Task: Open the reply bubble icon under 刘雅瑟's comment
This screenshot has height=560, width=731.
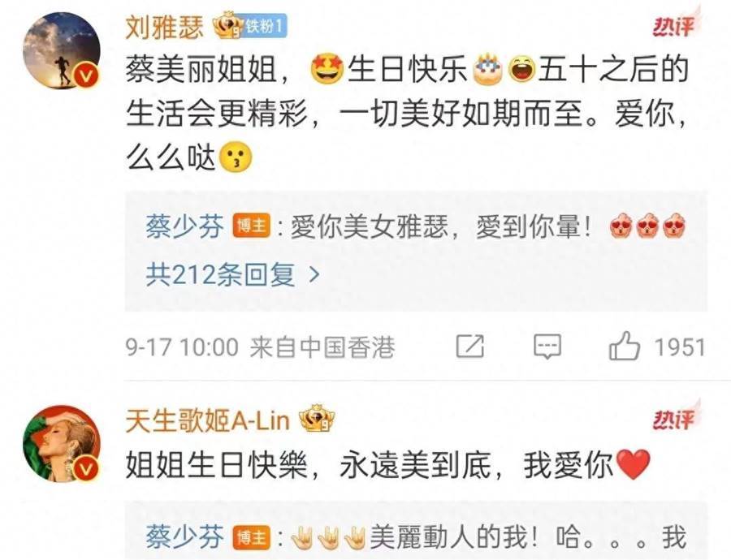Action: [547, 347]
